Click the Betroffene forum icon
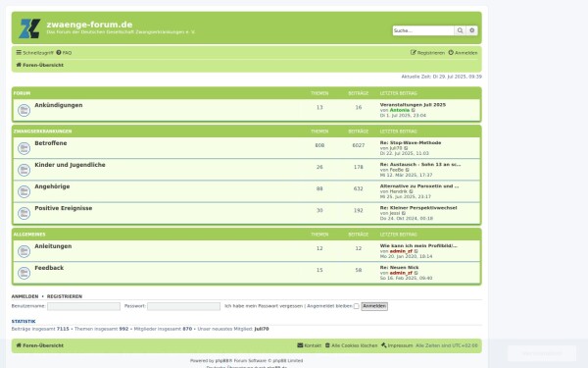 click(x=24, y=148)
